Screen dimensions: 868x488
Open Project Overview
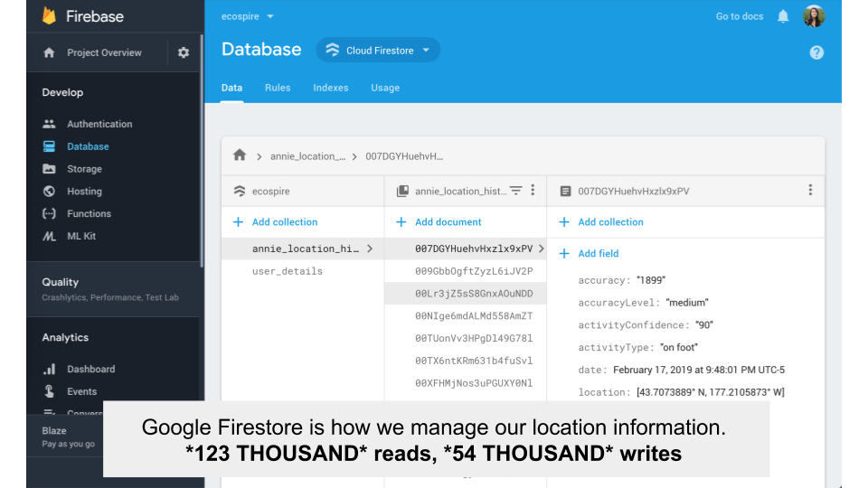pyautogui.click(x=105, y=52)
